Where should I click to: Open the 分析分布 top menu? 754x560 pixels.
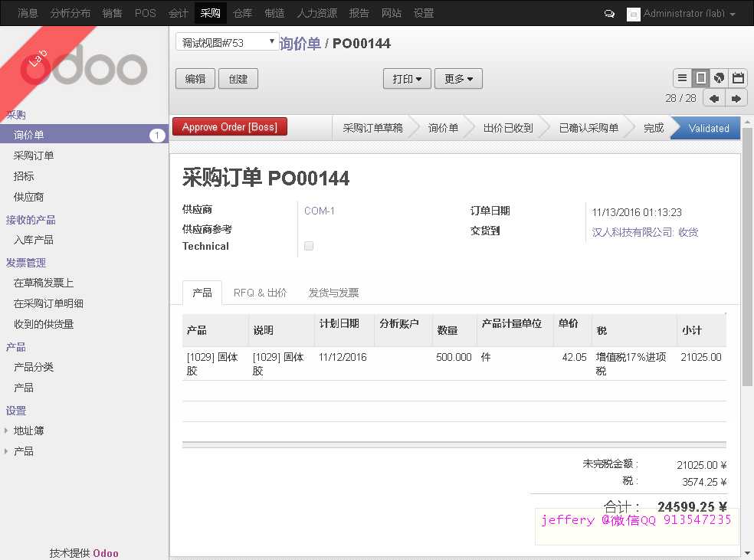point(70,13)
